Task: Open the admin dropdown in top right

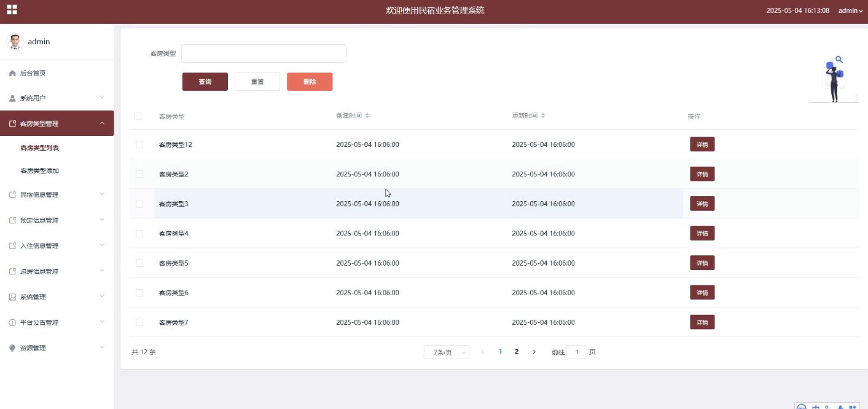Action: (x=851, y=10)
